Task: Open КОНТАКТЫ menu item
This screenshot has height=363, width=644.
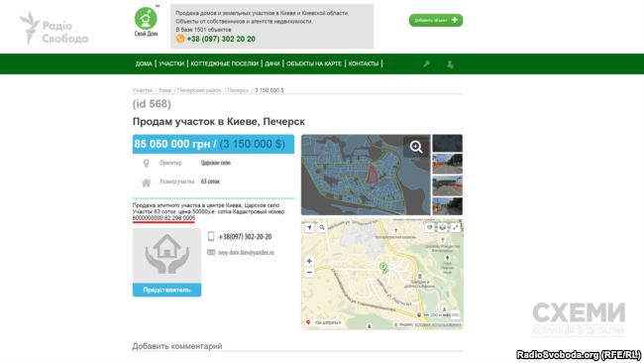Action: [364, 63]
